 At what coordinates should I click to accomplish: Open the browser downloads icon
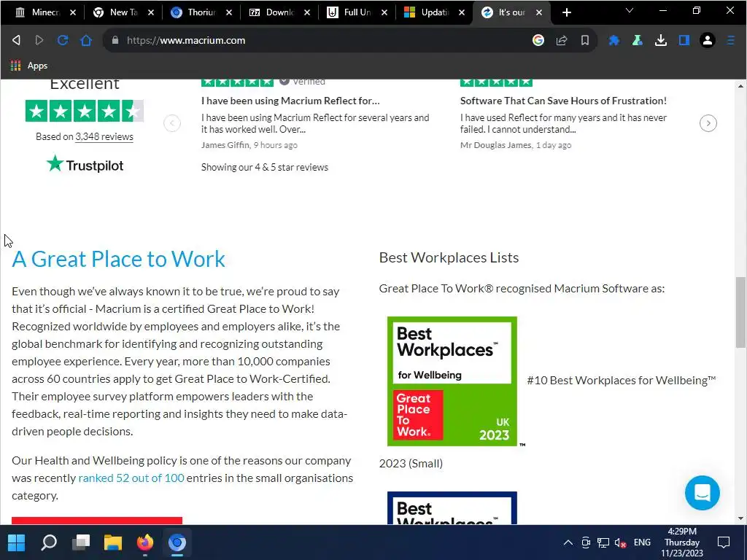point(661,41)
